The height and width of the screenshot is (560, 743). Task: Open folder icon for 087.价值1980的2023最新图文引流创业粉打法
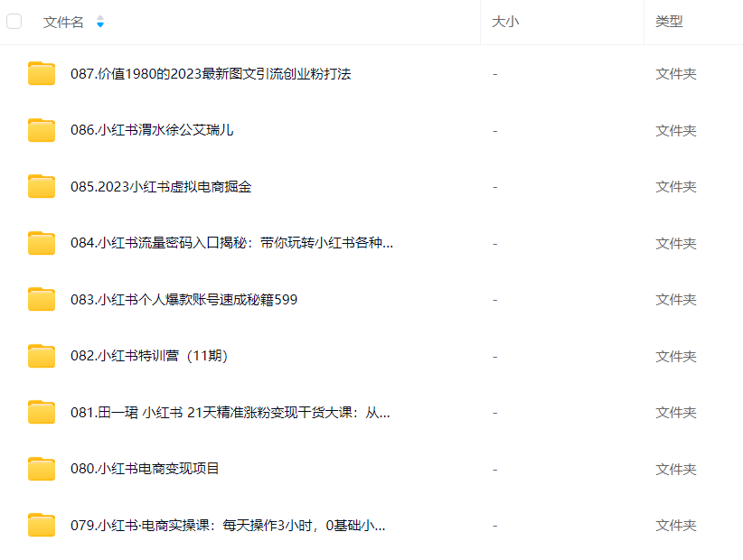click(x=42, y=73)
